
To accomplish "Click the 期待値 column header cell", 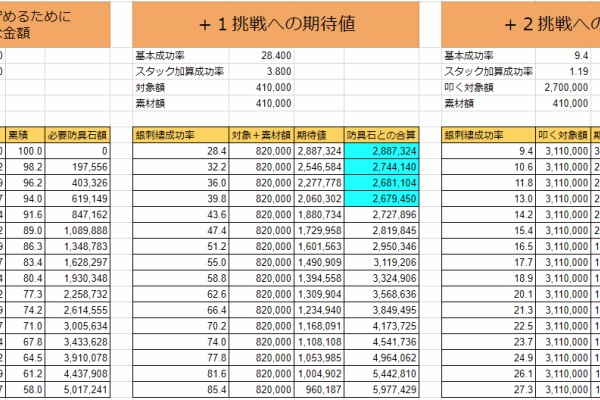I will pos(319,133).
